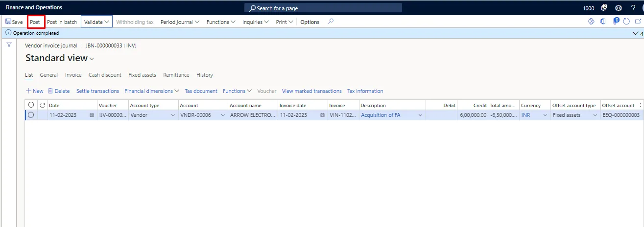Select the row radio for VNDR-00006 line
Screen dimensions: 644x227
31,115
